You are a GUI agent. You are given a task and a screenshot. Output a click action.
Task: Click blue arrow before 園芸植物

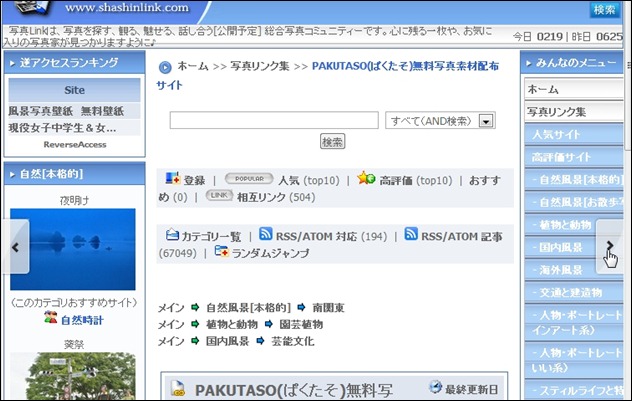[268, 324]
